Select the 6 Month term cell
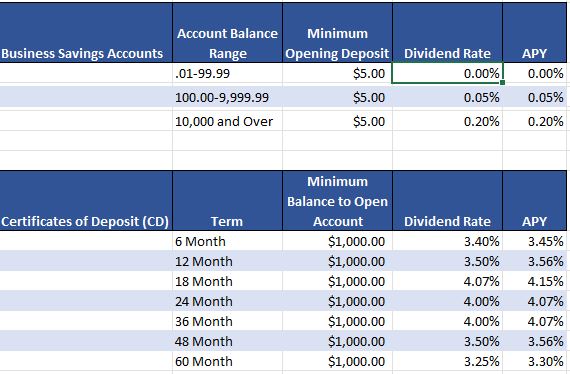Viewport: 570px width, 374px height. tap(228, 241)
